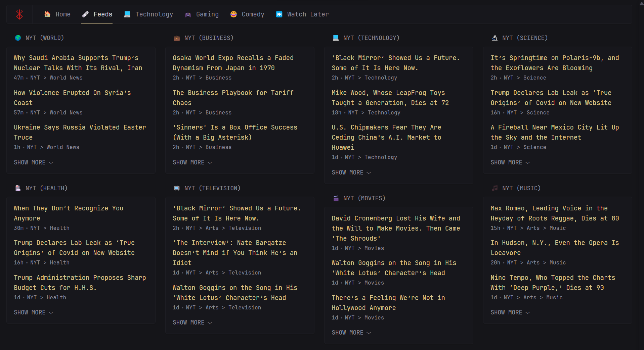Expand SHOW MORE in NYT (WORLD)
The height and width of the screenshot is (350, 644).
[x=34, y=162]
